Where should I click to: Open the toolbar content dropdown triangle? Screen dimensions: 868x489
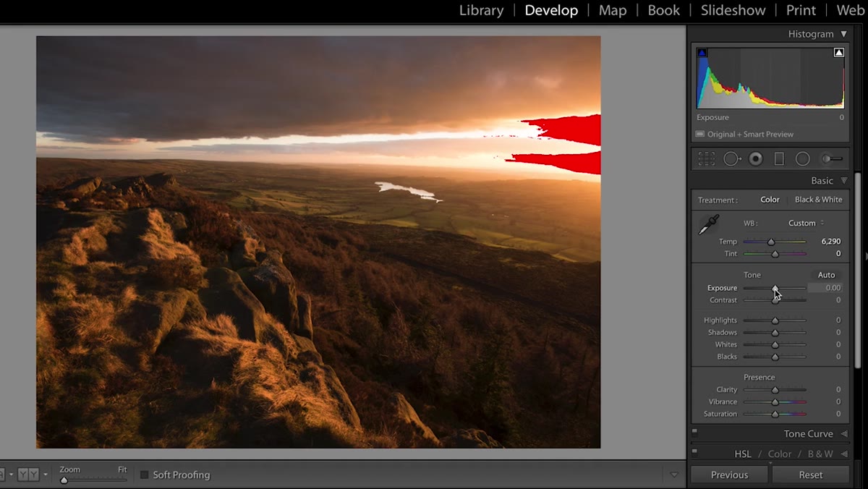674,475
